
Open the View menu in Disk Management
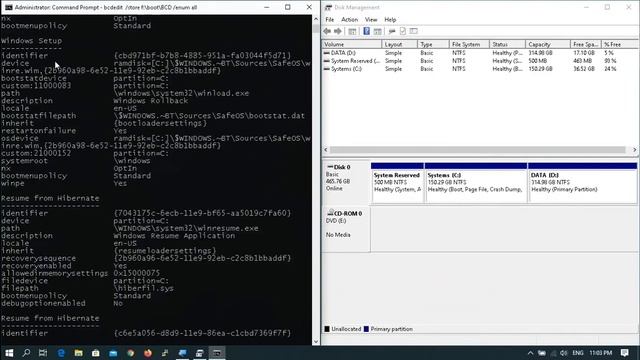(371, 20)
